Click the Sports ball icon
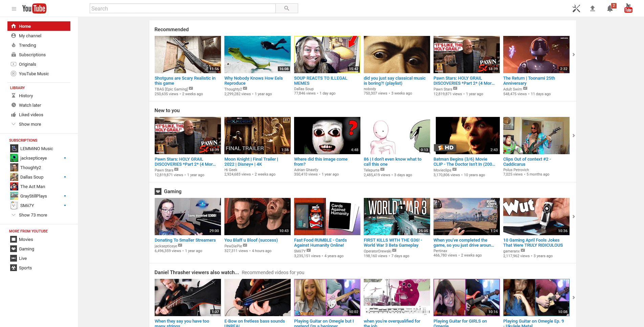The width and height of the screenshot is (644, 327). 14,268
